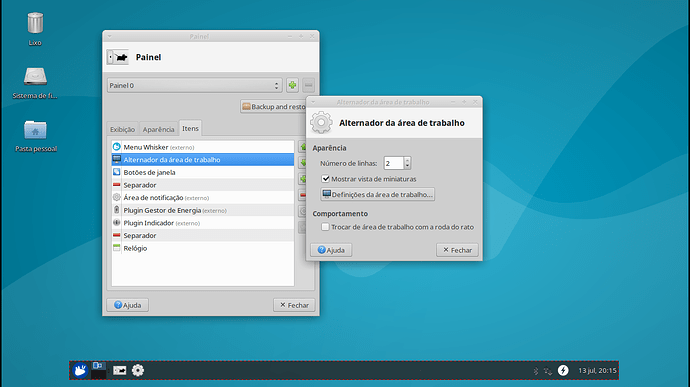Click Ajuda in the Alternador dialog

pyautogui.click(x=331, y=250)
